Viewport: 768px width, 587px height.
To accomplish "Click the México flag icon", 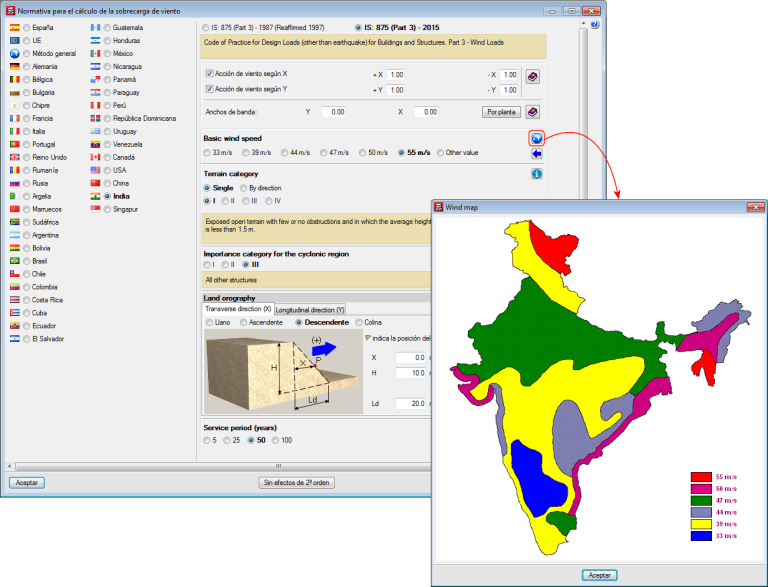I will pos(95,53).
